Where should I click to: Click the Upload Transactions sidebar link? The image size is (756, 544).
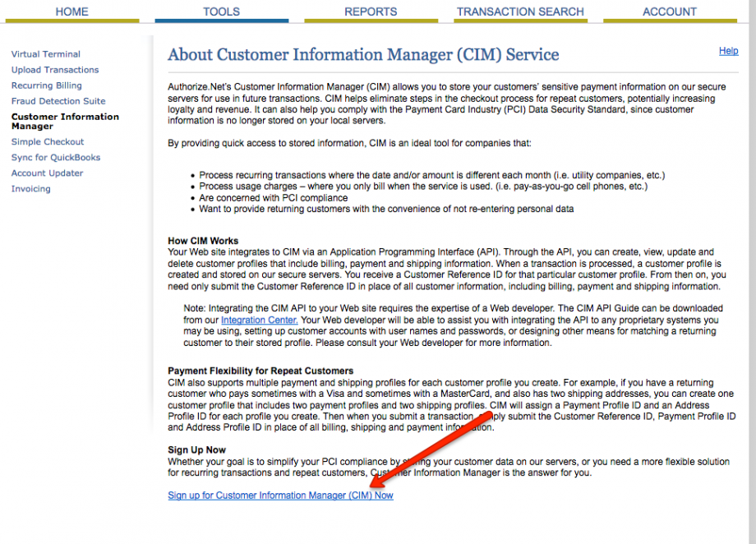[x=55, y=70]
